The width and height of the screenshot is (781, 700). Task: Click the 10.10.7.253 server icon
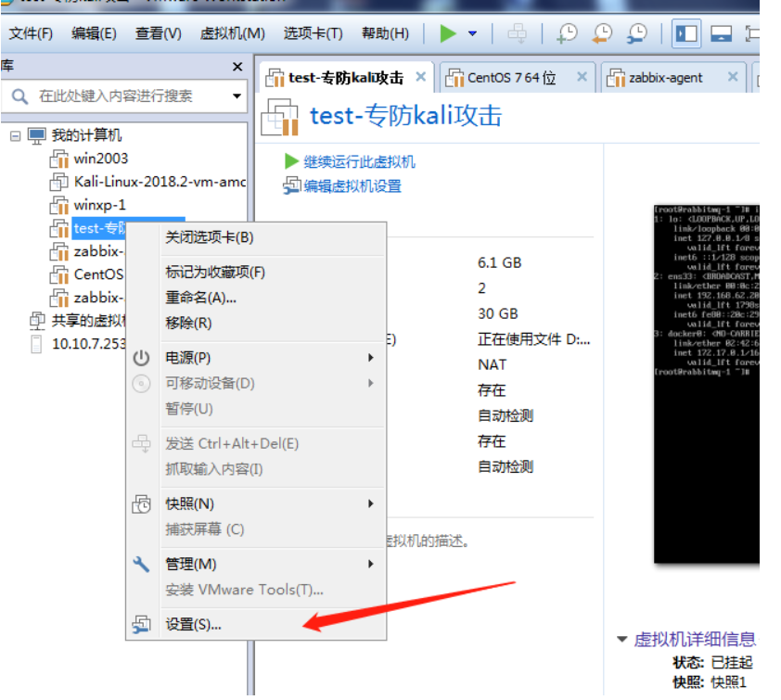[36, 344]
